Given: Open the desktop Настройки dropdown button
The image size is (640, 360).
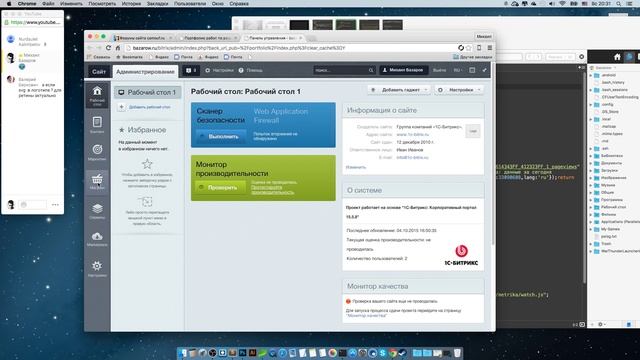Looking at the screenshot, I should click(x=459, y=90).
